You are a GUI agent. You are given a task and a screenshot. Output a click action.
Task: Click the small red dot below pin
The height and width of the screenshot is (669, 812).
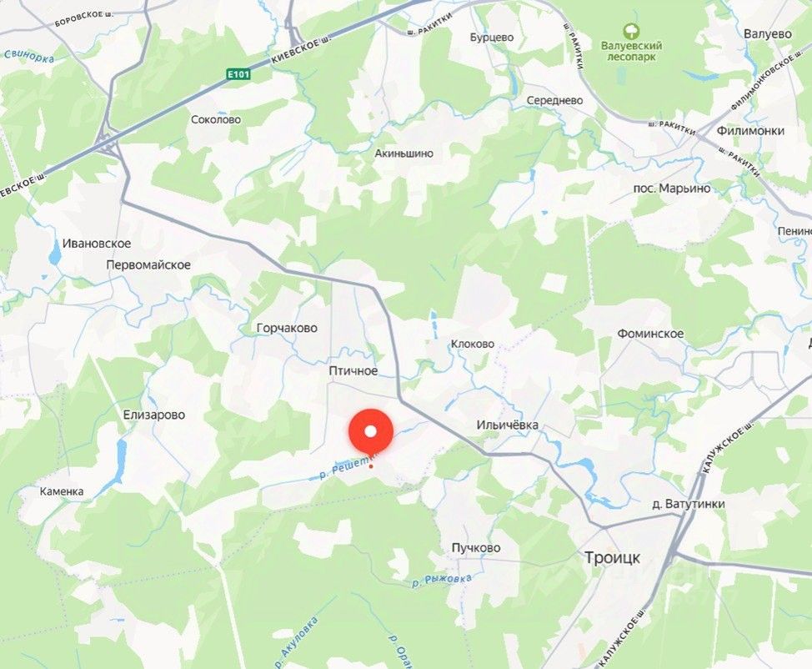point(371,466)
